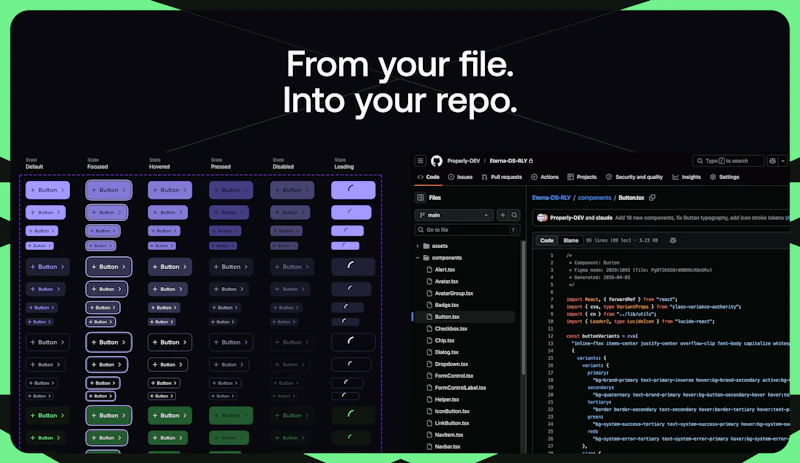The height and width of the screenshot is (463, 800).
Task: Click the 'State Focused' column label
Action: pos(97,163)
